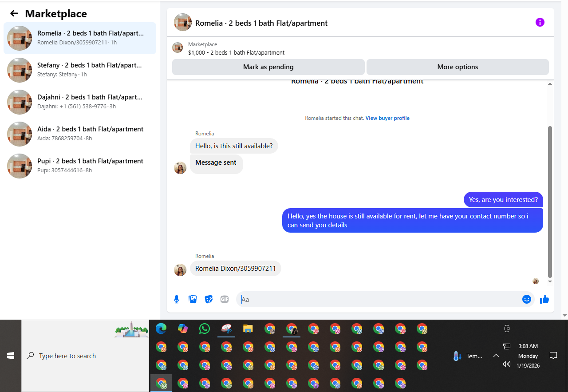Click the "Romelia Dixon/3059907211" message bubble
568x392 pixels.
point(236,269)
